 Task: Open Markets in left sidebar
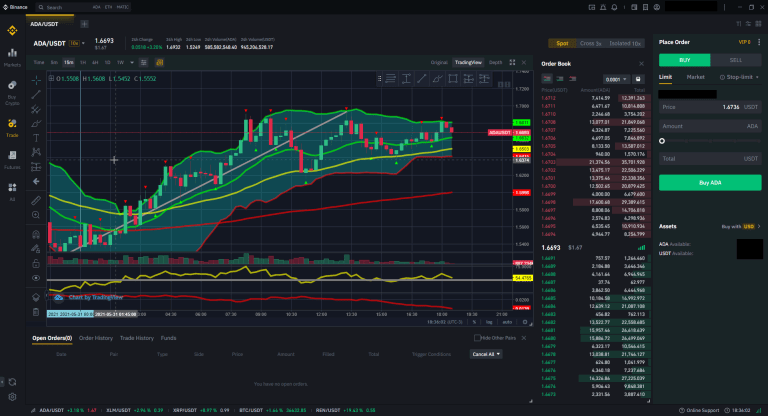12,57
